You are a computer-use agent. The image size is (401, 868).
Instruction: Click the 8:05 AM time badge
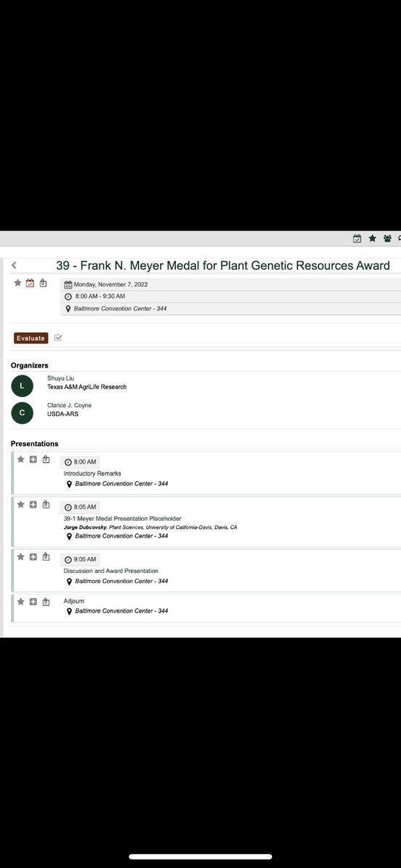click(x=80, y=507)
